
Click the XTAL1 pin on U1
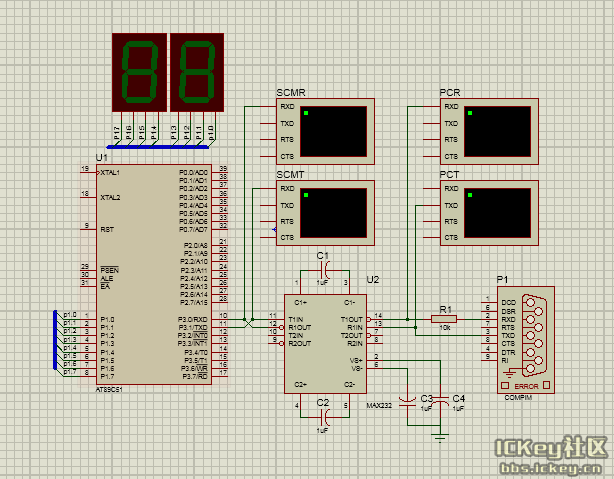coord(110,173)
